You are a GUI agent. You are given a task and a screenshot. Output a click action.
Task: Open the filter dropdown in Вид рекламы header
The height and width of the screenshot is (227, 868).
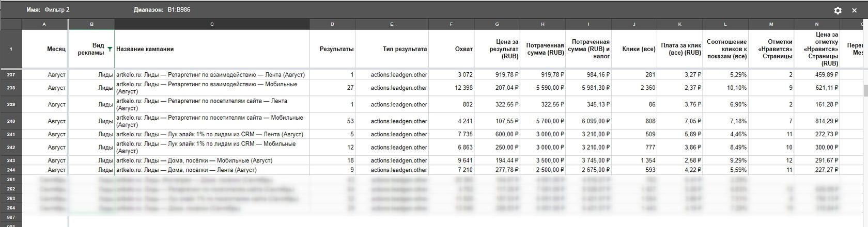[110, 50]
